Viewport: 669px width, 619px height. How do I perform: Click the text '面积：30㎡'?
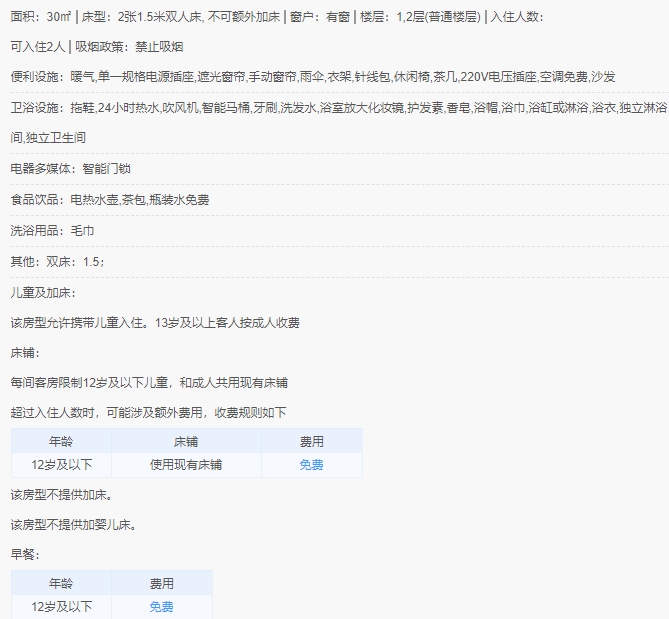point(41,17)
